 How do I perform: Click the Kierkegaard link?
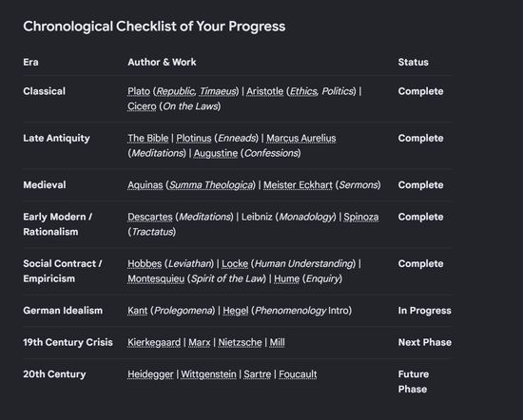tap(154, 342)
